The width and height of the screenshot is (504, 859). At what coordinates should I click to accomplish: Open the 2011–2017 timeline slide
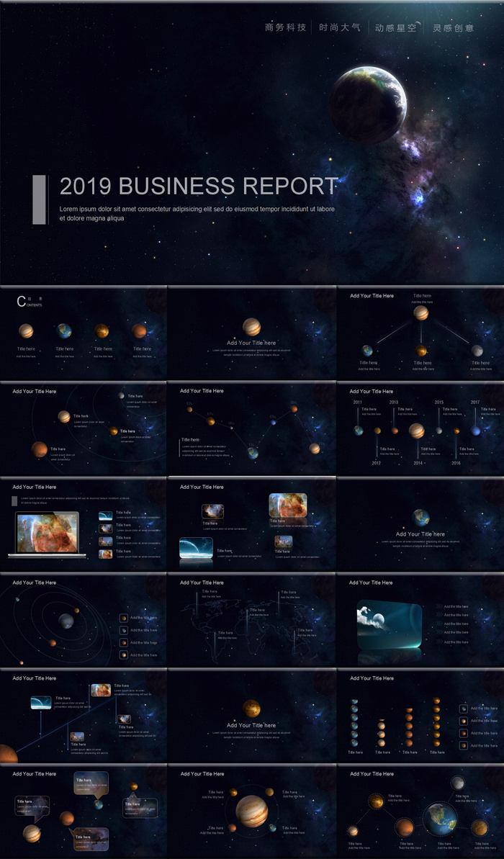[420, 428]
